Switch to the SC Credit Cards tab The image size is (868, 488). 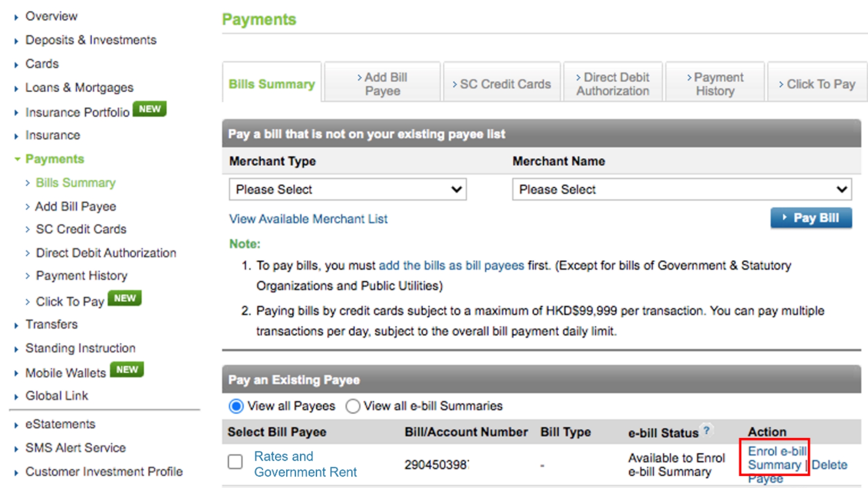[x=502, y=84]
